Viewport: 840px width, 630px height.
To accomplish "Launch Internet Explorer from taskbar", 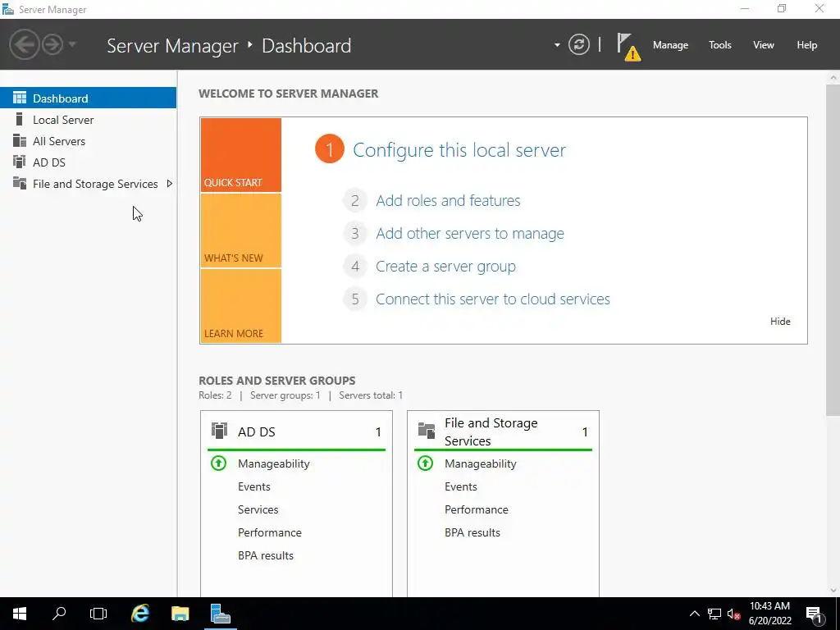I will 139,614.
